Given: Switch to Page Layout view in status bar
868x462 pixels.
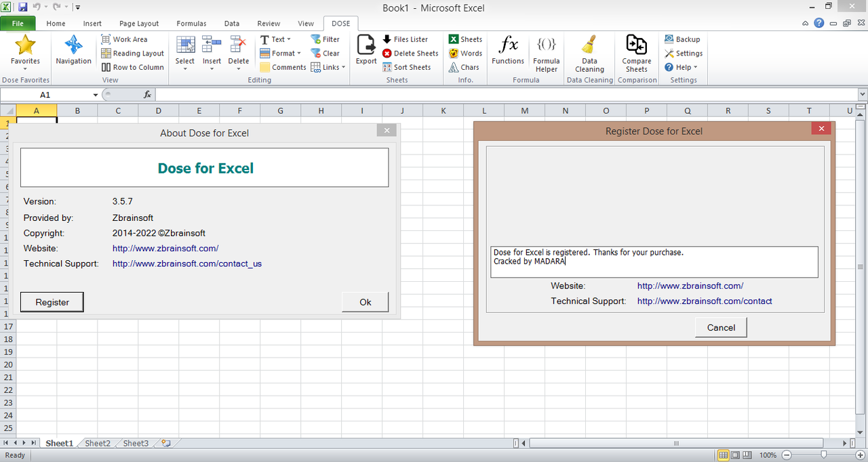Looking at the screenshot, I should [x=736, y=455].
